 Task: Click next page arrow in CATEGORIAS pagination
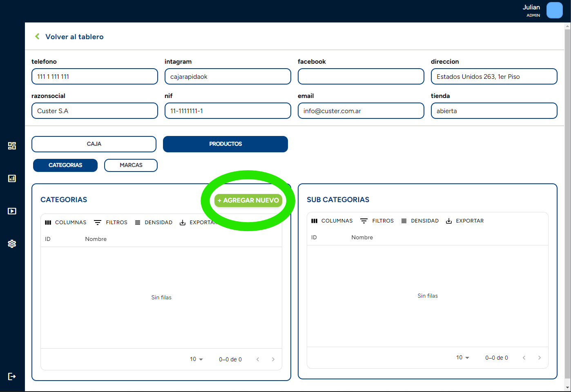point(273,359)
